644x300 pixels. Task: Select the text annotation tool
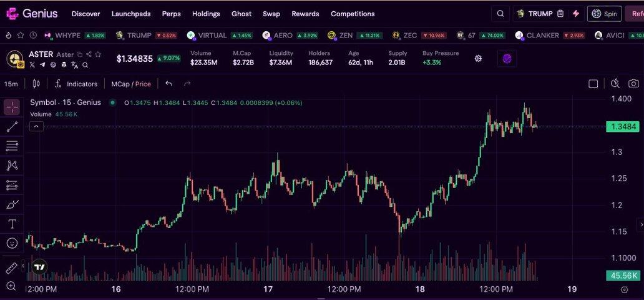coord(12,224)
